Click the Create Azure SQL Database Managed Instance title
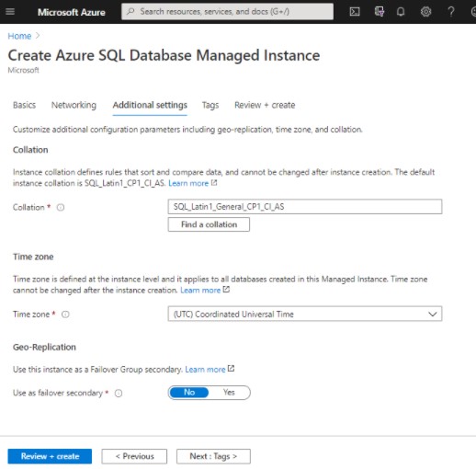 [x=164, y=55]
